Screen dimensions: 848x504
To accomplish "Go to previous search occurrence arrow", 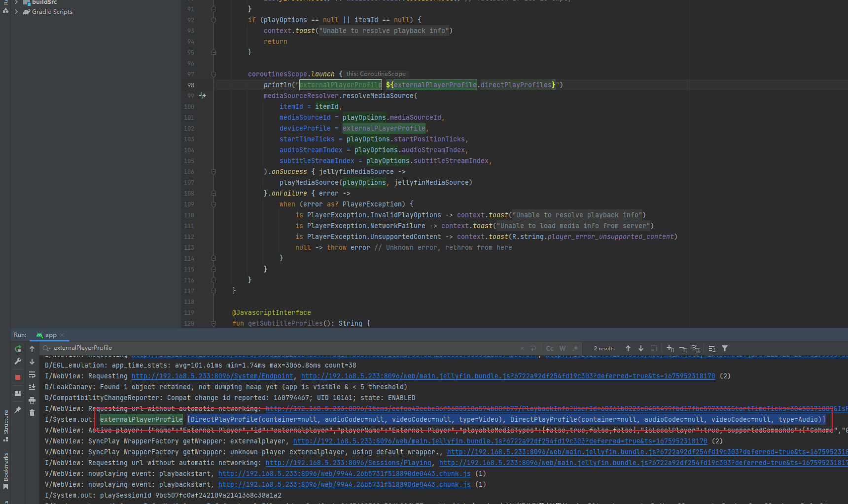I will point(628,348).
